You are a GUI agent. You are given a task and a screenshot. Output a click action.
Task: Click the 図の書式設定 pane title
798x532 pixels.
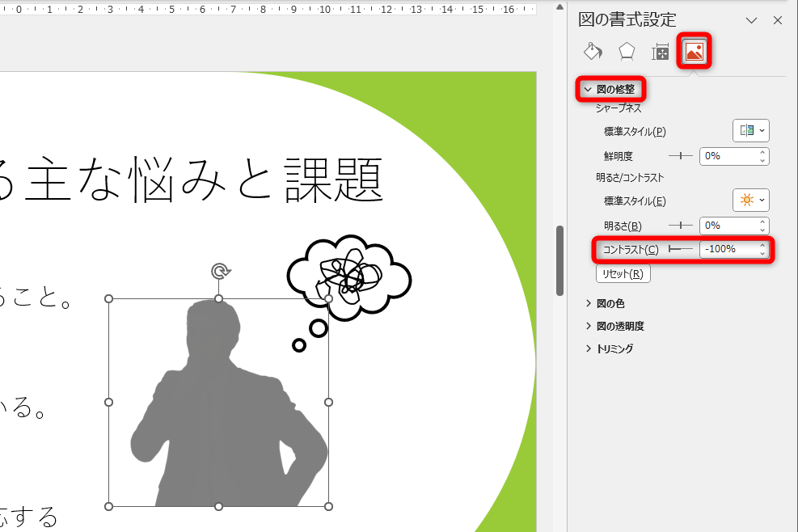tap(627, 19)
